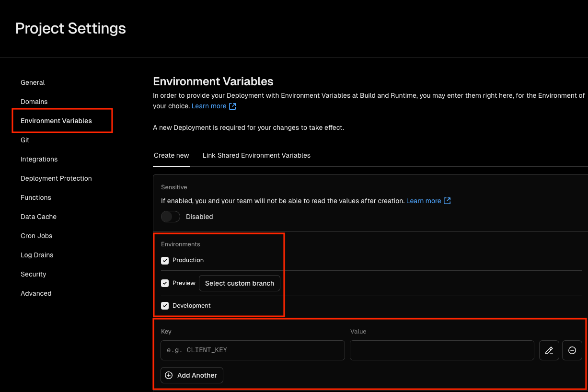The width and height of the screenshot is (588, 392).
Task: Select the Create new tab
Action: coord(172,155)
